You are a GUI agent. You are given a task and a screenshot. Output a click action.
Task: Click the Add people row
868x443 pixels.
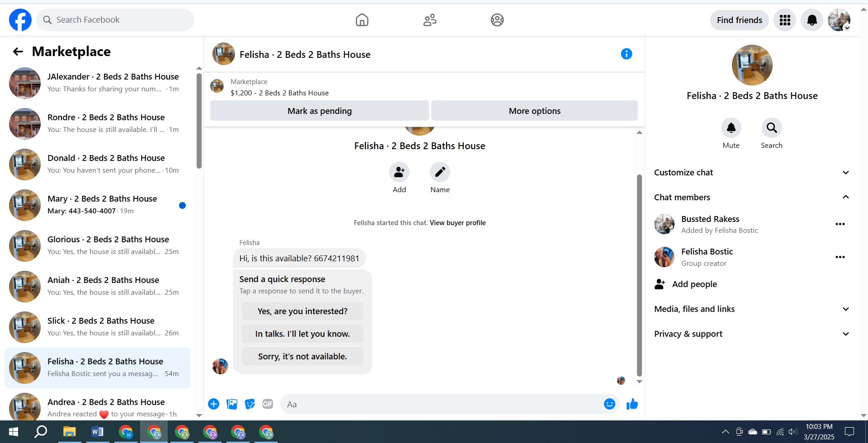click(752, 284)
